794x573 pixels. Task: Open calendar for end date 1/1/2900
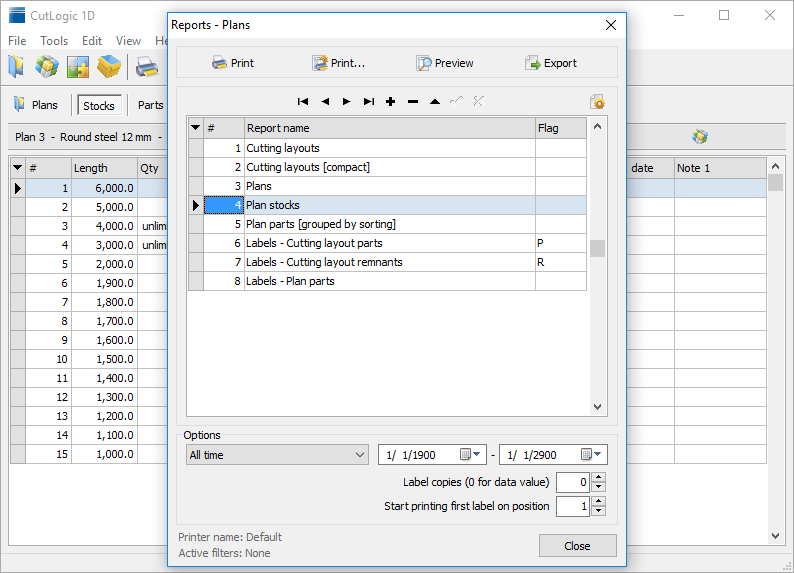coord(591,454)
